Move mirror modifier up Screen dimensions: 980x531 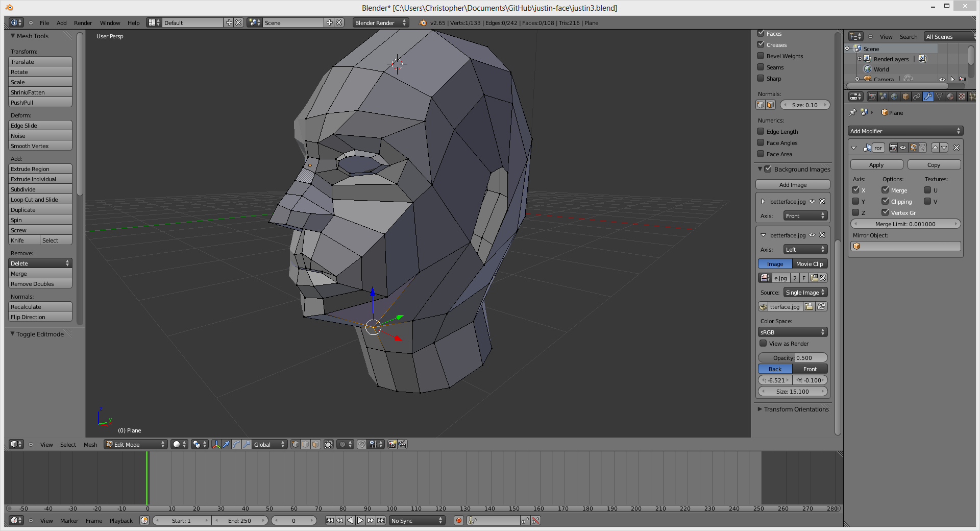pyautogui.click(x=935, y=148)
